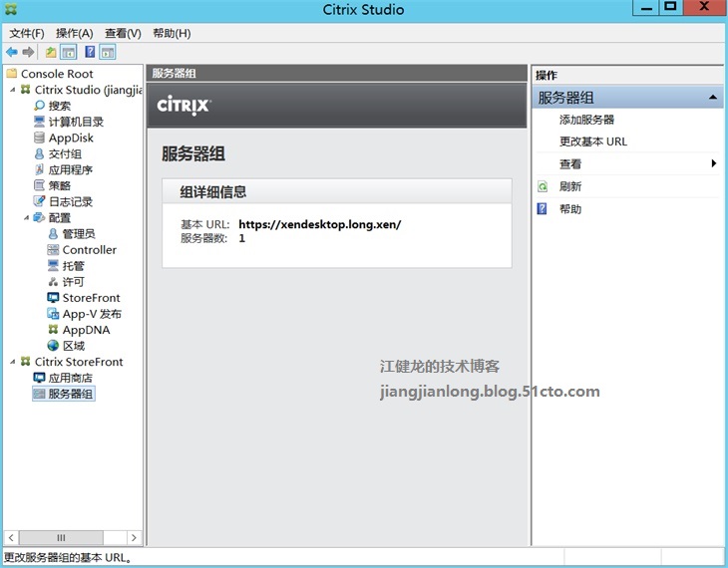728x568 pixels.
Task: Click the Up one level folder icon
Action: (x=51, y=52)
